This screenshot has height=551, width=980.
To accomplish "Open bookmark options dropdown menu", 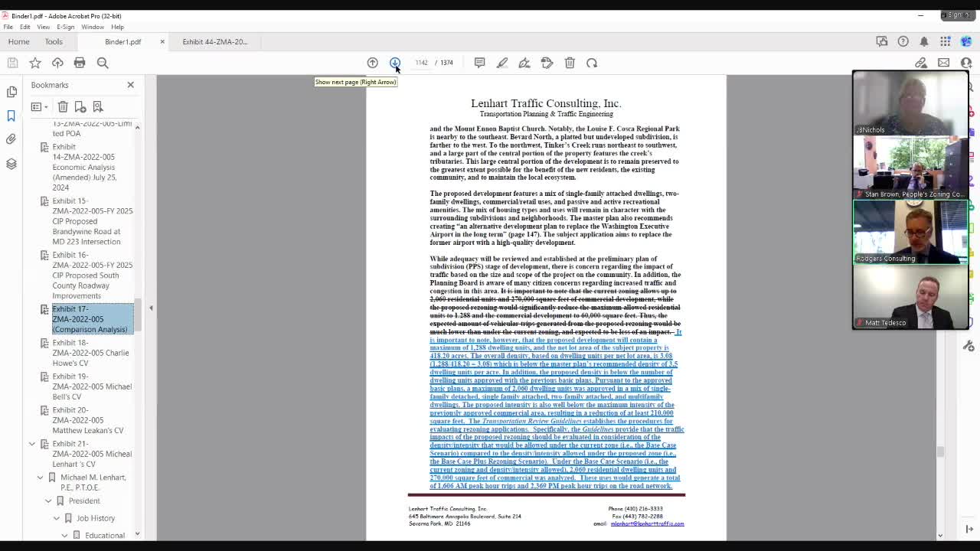I will (39, 106).
